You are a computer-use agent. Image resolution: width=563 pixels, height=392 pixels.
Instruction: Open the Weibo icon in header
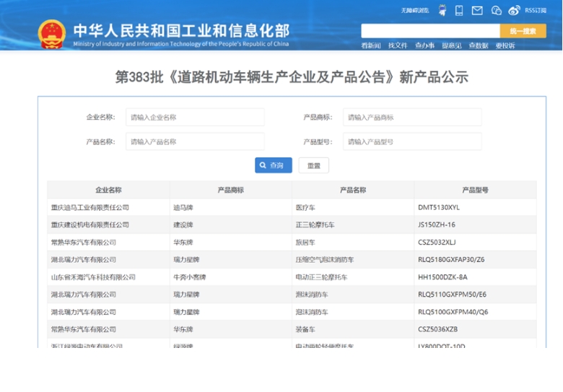tap(514, 10)
